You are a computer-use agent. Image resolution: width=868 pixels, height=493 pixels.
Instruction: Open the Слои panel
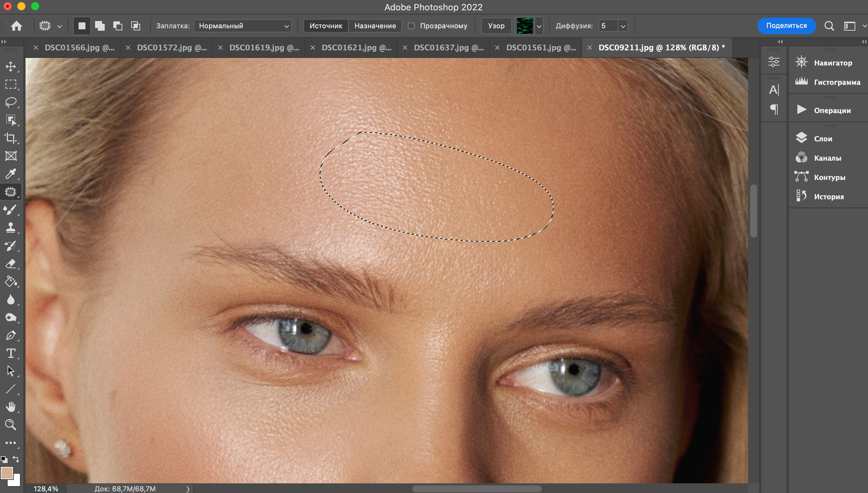coord(823,139)
